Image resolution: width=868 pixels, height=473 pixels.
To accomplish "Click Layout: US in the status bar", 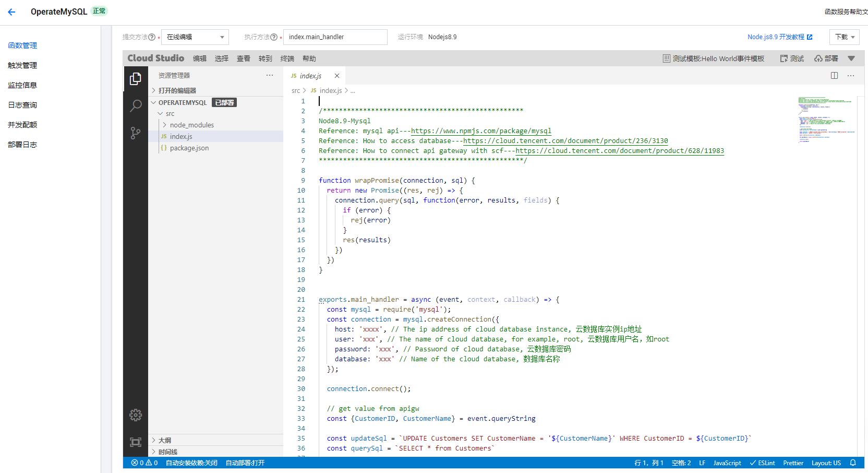I will click(x=826, y=463).
